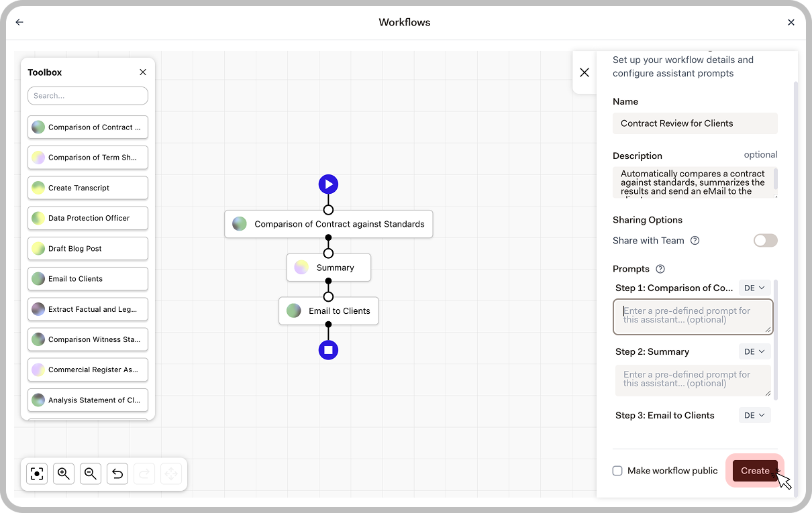Select Draft Blog Post in the Toolbox

coord(87,248)
